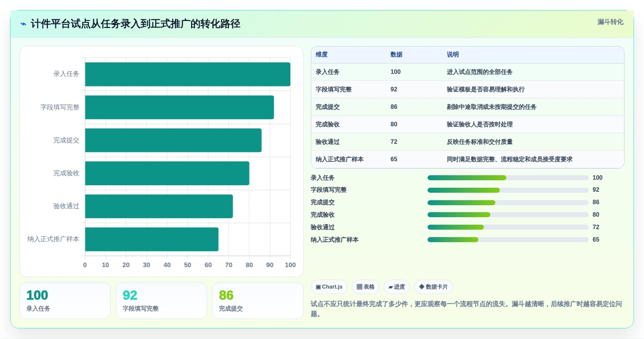Screen dimensions: 644x339
Task: Click the 纳入正式推广样本 progress bar showing 65
Action: pyautogui.click(x=508, y=240)
